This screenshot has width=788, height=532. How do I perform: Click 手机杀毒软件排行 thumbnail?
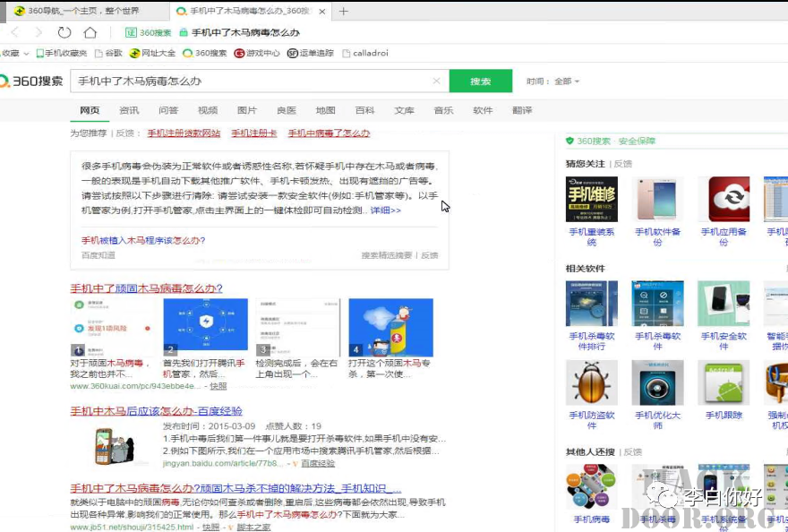pos(592,304)
